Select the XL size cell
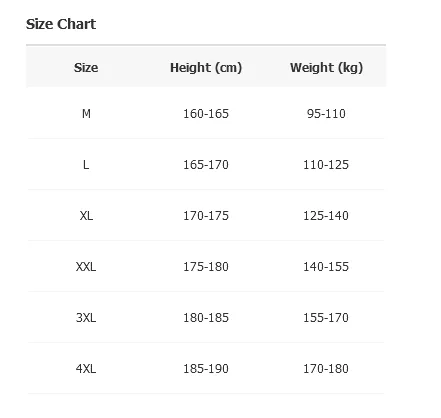Screen dimensions: 441x418 [x=86, y=216]
